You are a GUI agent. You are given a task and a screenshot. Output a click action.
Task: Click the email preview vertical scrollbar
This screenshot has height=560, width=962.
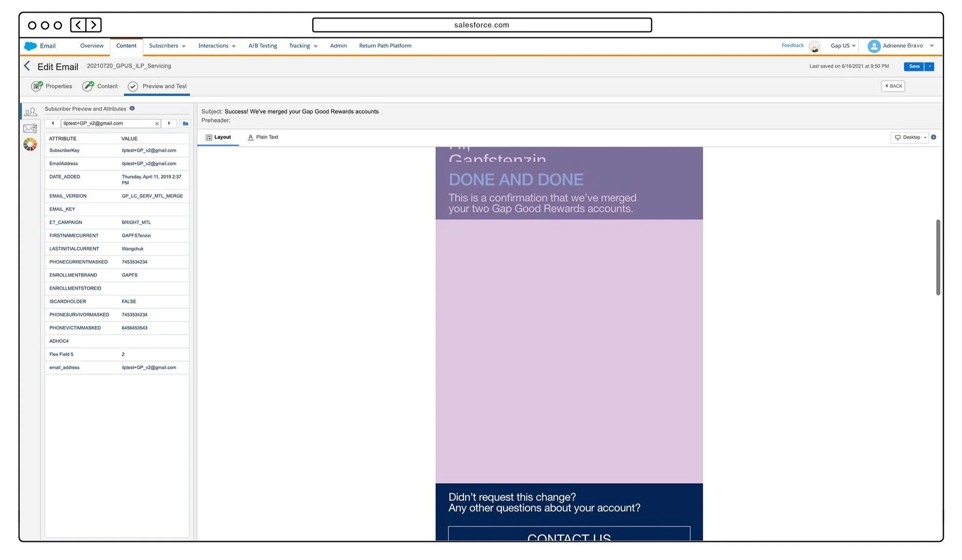tap(938, 258)
